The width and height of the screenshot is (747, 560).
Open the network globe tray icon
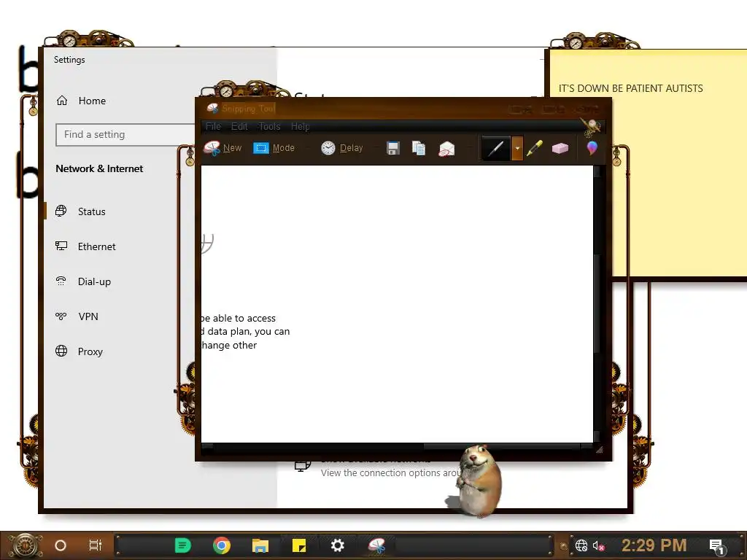point(581,545)
